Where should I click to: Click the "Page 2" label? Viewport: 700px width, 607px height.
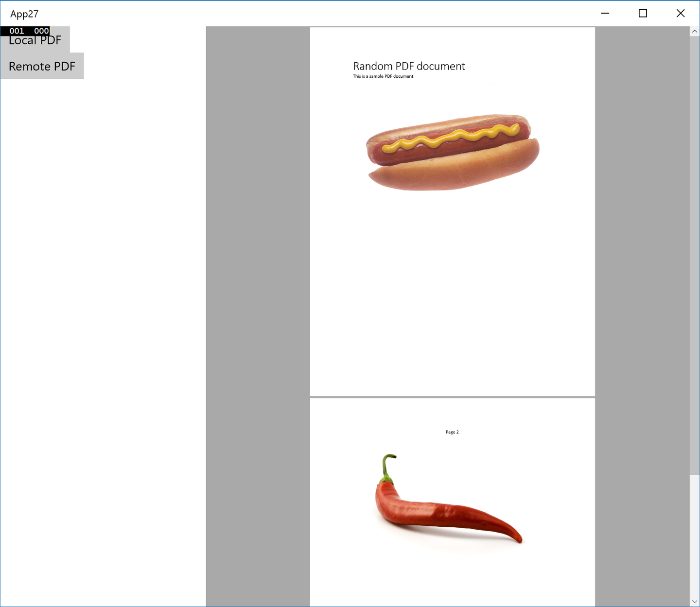[452, 432]
